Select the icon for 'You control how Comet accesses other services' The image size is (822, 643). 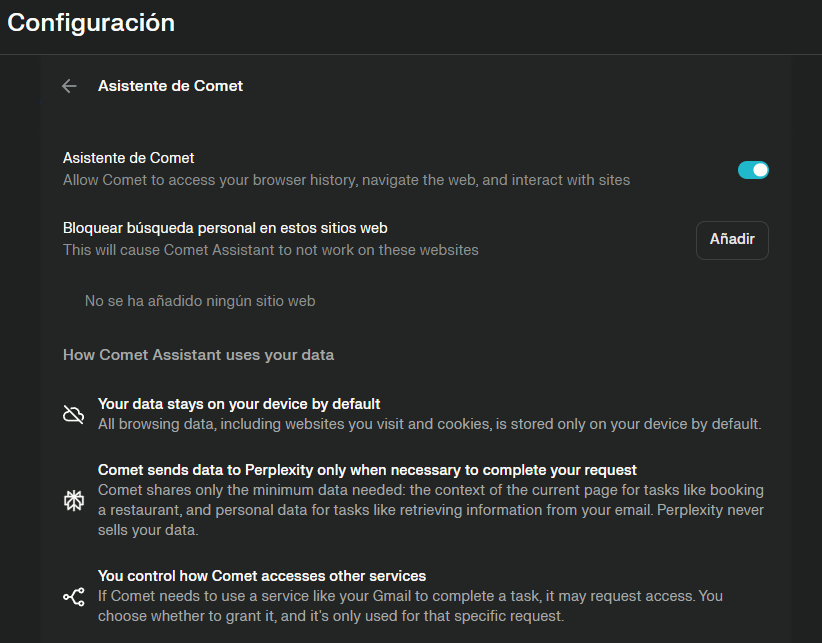click(x=73, y=596)
